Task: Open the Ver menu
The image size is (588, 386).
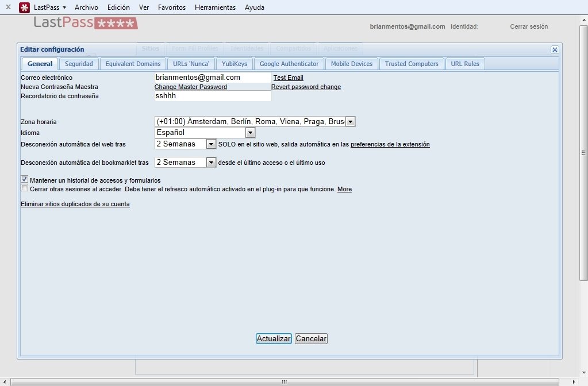Action: pyautogui.click(x=144, y=7)
